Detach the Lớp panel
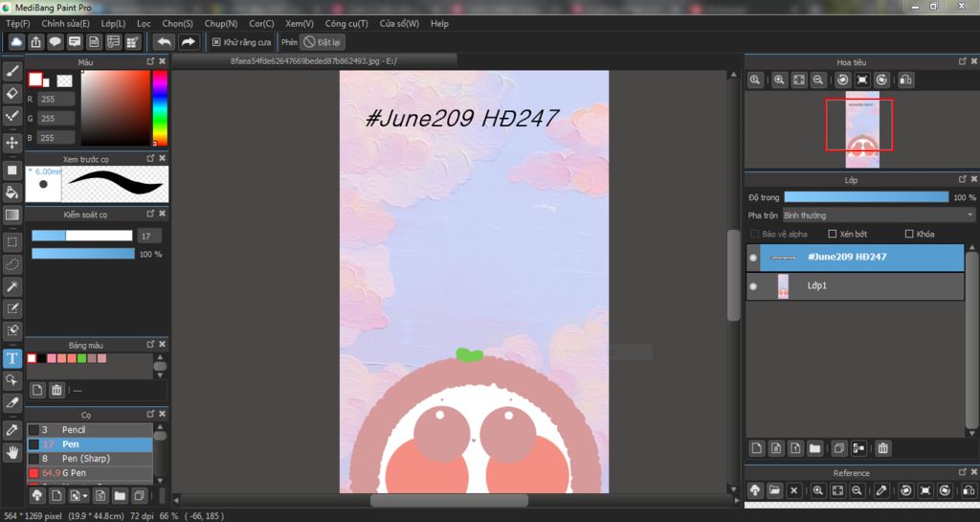Screen dimensions: 980x522 pos(962,179)
